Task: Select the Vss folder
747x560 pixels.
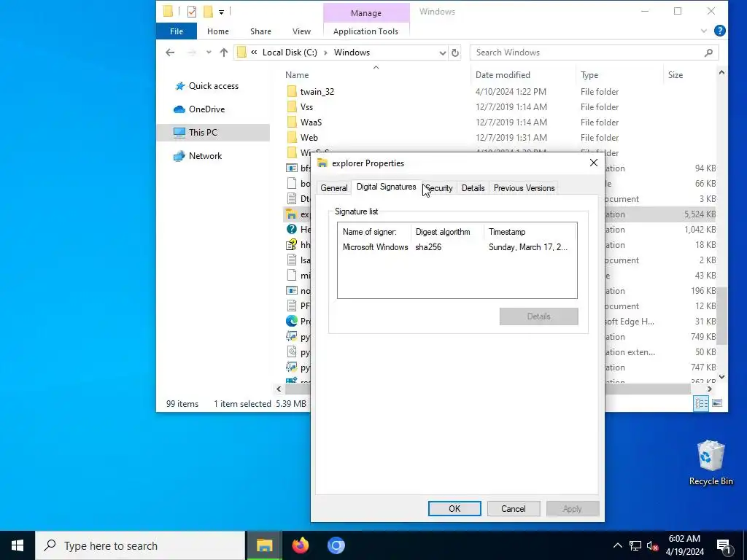Action: (306, 106)
